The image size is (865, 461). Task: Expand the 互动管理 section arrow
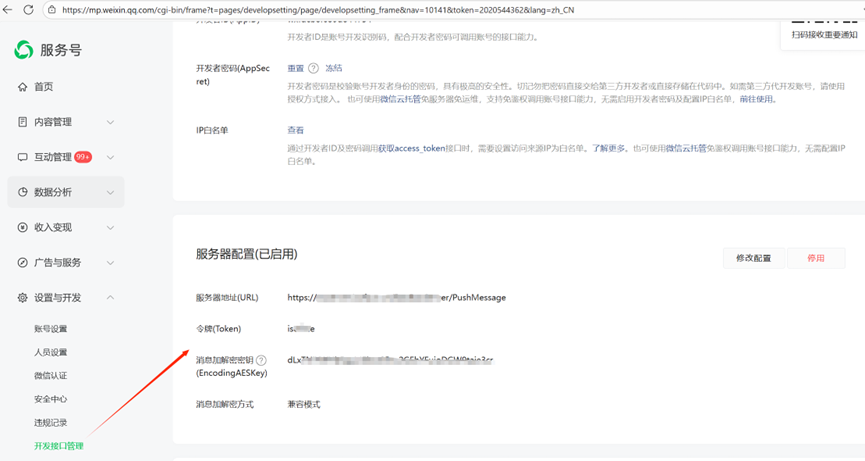[x=110, y=157]
